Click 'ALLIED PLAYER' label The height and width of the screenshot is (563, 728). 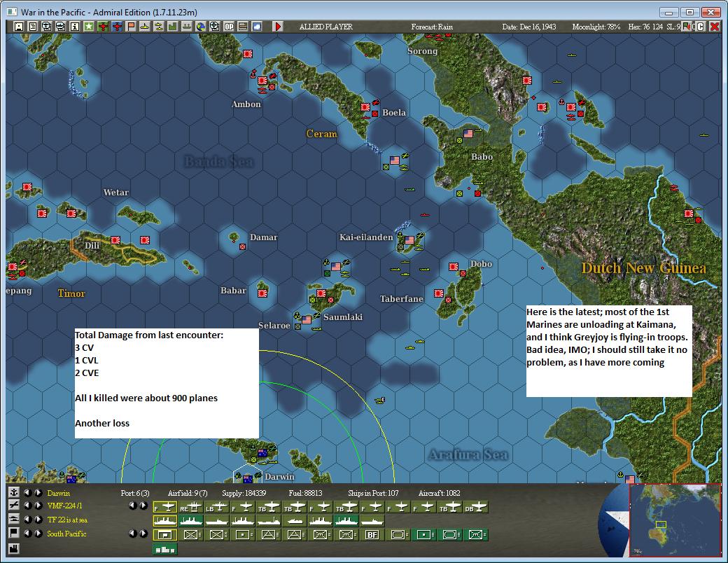pyautogui.click(x=326, y=27)
